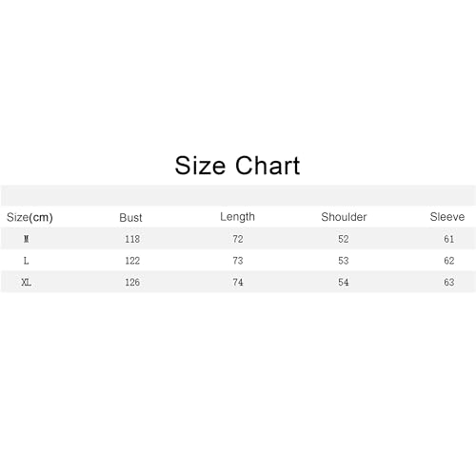Select the Shoulder column header
Screen dimensions: 476x476
click(x=344, y=217)
